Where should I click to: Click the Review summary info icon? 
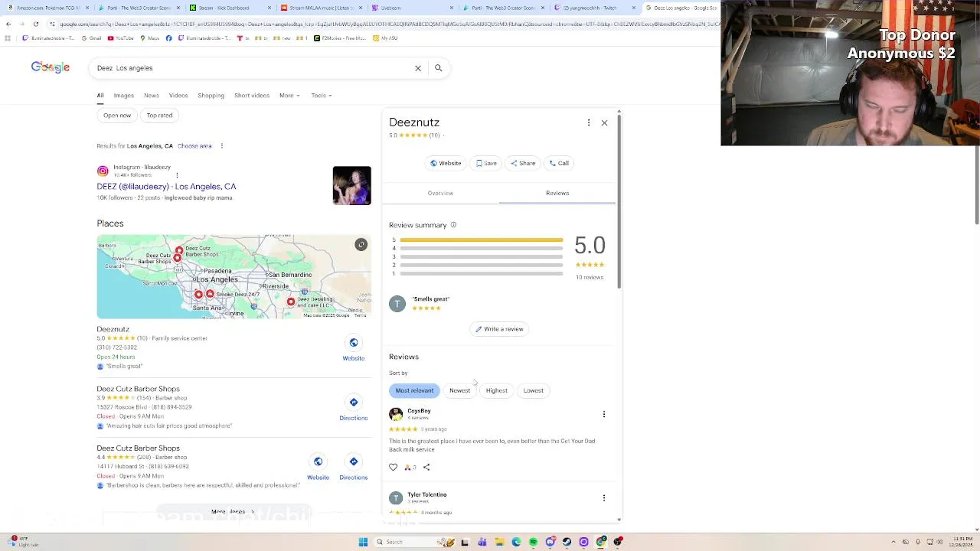click(453, 225)
